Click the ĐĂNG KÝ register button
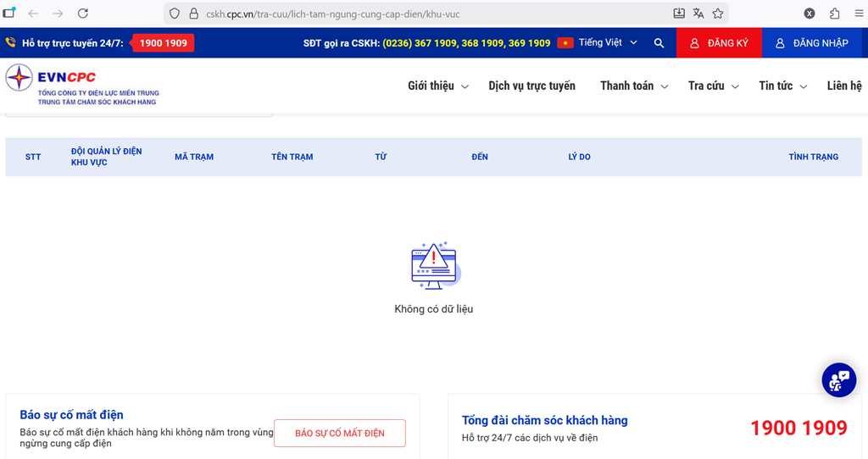 (x=719, y=43)
